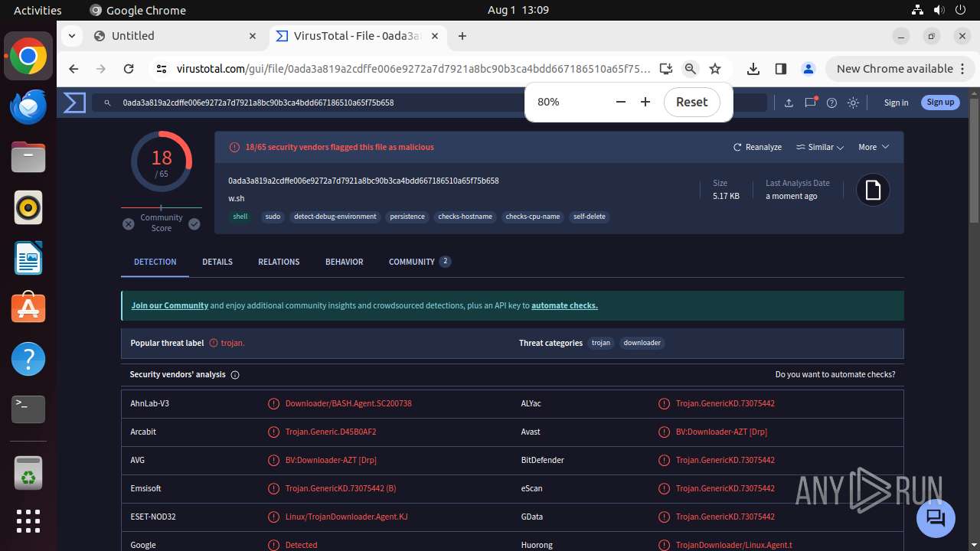
Task: Click the Chrome zoom magnifier icon in address bar
Action: [690, 69]
